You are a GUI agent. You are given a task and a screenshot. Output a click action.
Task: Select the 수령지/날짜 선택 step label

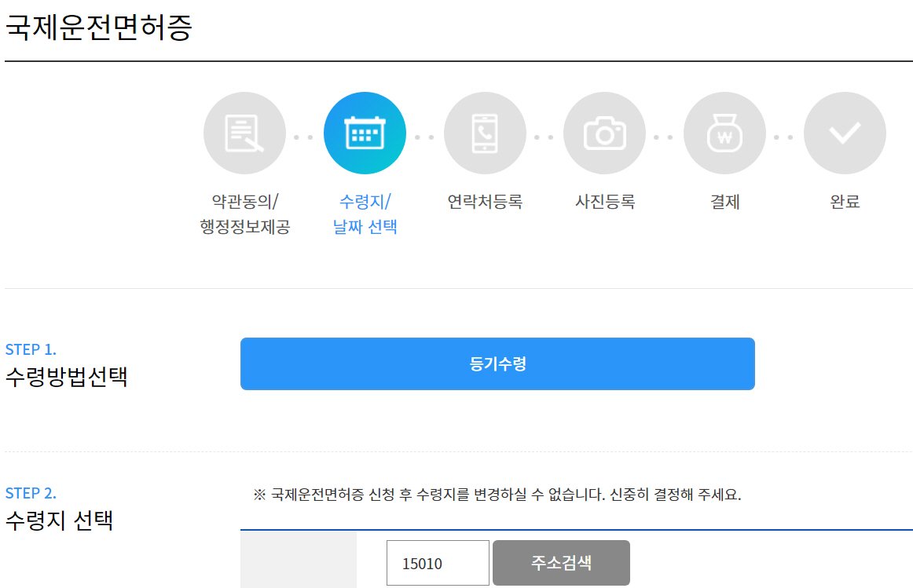[x=365, y=215]
